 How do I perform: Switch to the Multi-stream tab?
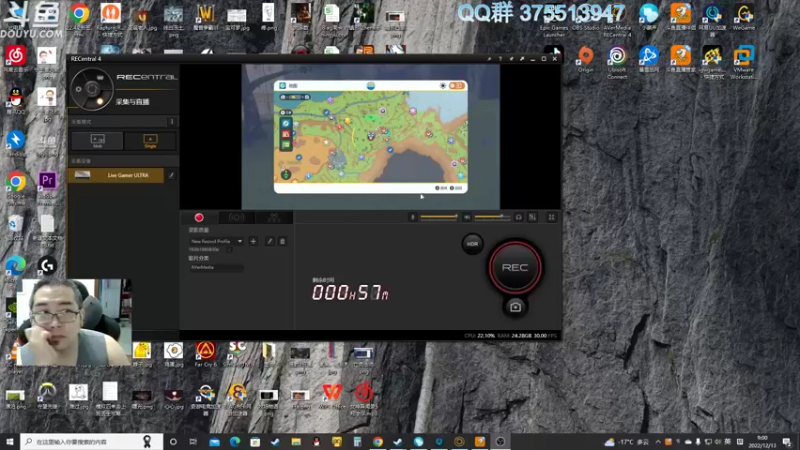[274, 217]
